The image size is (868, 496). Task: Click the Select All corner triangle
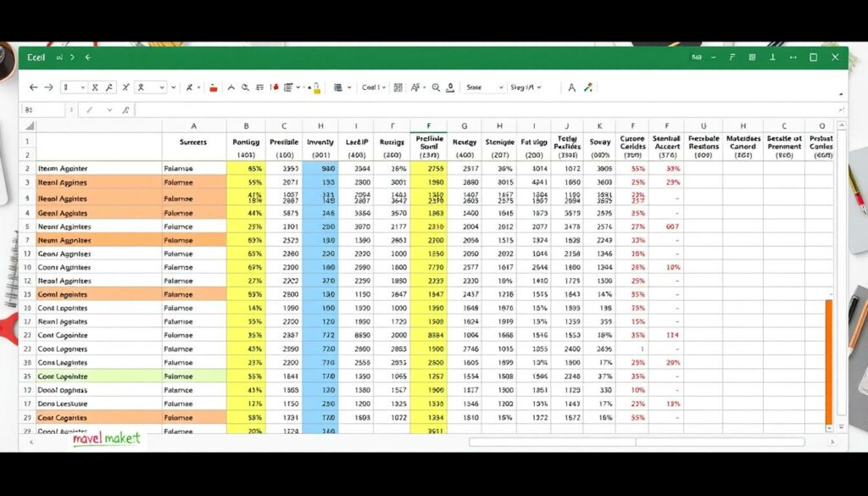pyautogui.click(x=29, y=126)
